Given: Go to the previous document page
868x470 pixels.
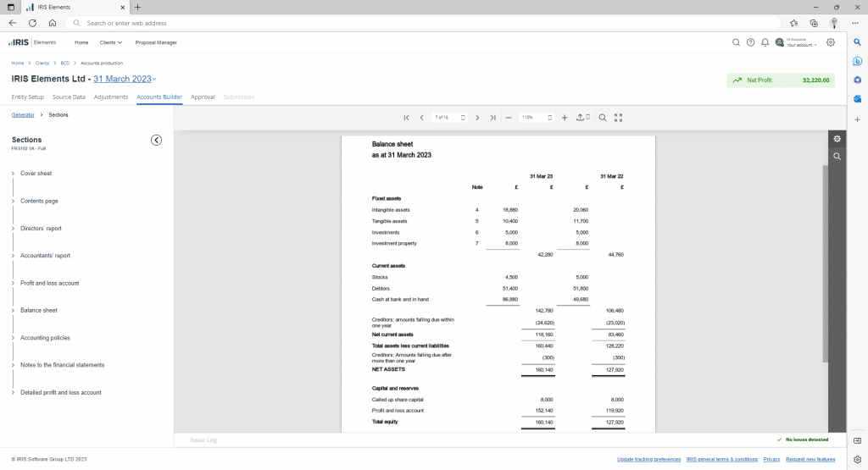Looking at the screenshot, I should [422, 118].
